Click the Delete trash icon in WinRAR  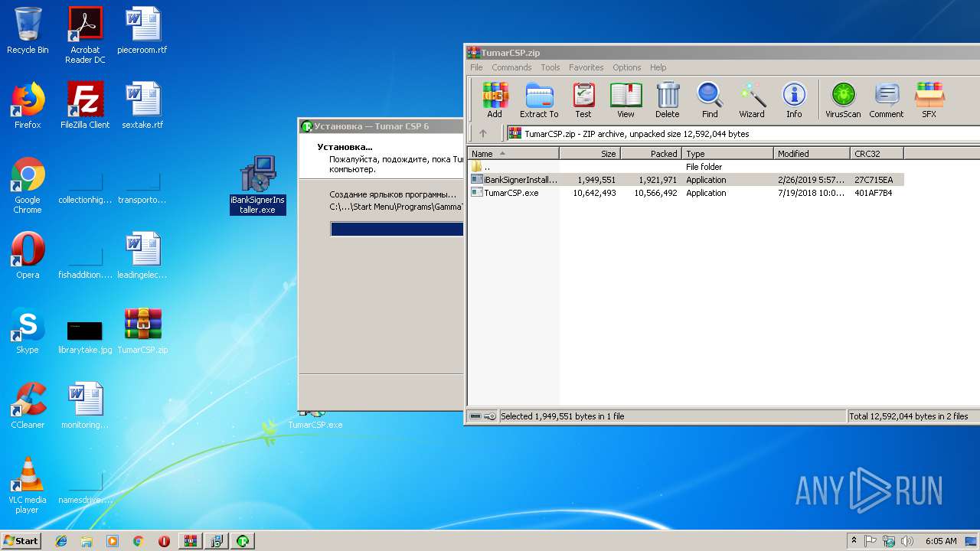point(667,100)
